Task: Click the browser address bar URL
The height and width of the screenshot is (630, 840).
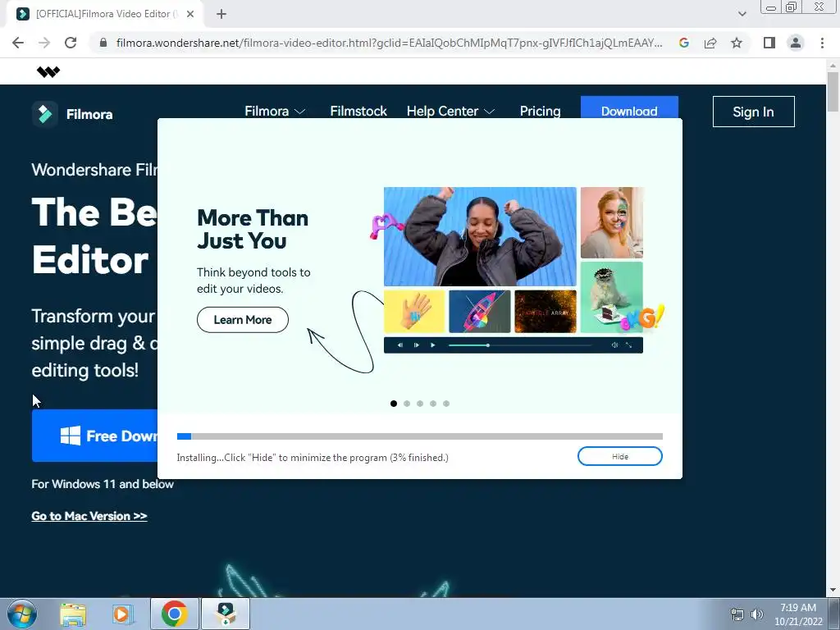Action: [x=389, y=43]
